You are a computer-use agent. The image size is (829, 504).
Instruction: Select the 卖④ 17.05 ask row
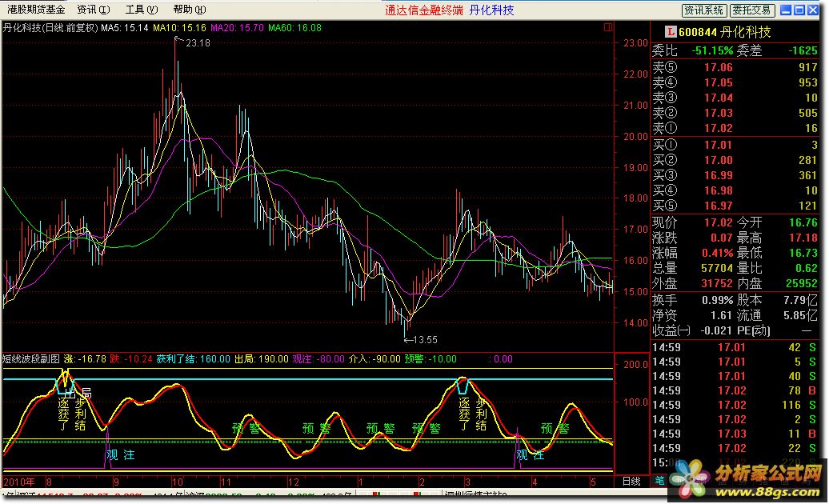click(735, 82)
